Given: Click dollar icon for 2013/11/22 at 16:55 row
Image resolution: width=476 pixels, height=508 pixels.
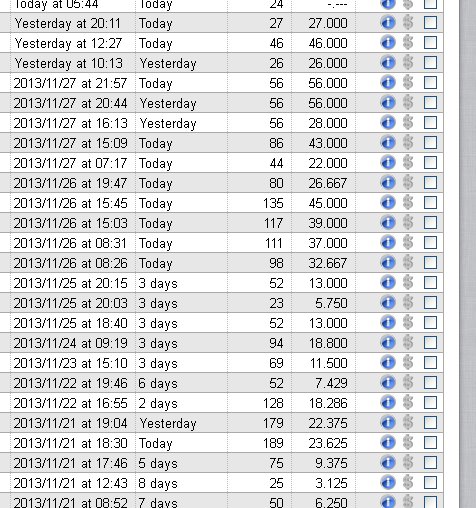Looking at the screenshot, I should point(408,402).
